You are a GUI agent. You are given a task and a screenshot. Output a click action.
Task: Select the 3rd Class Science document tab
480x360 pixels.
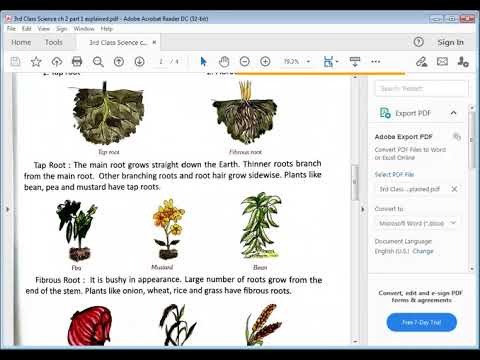[118, 42]
